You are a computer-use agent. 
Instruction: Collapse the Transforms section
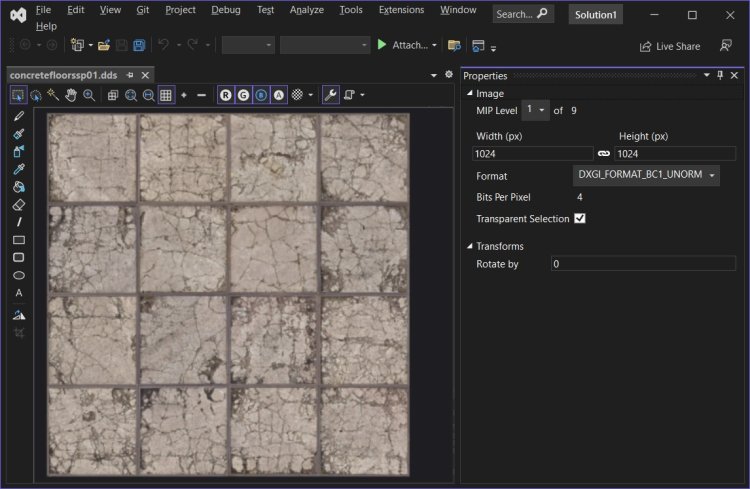471,246
